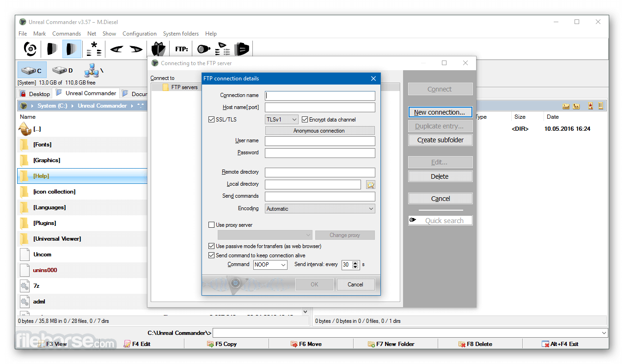
Task: Select the highlighted second panel view mode icon
Action: [x=72, y=49]
